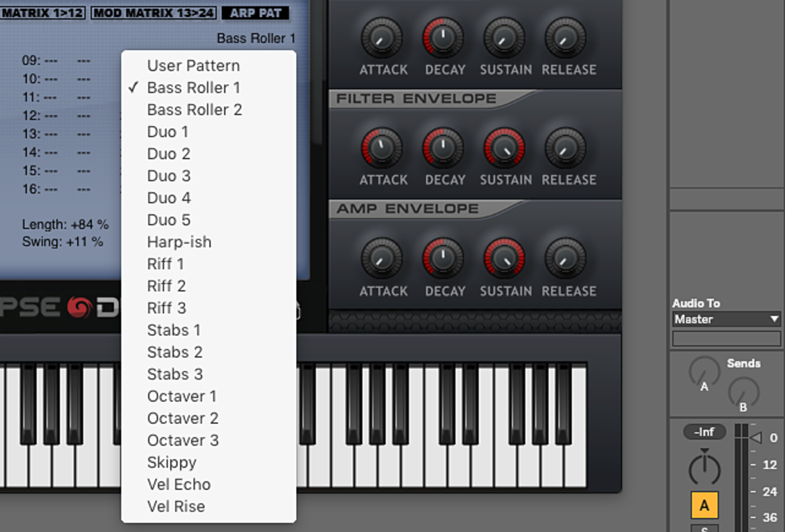Click arp step row 13

point(56,134)
